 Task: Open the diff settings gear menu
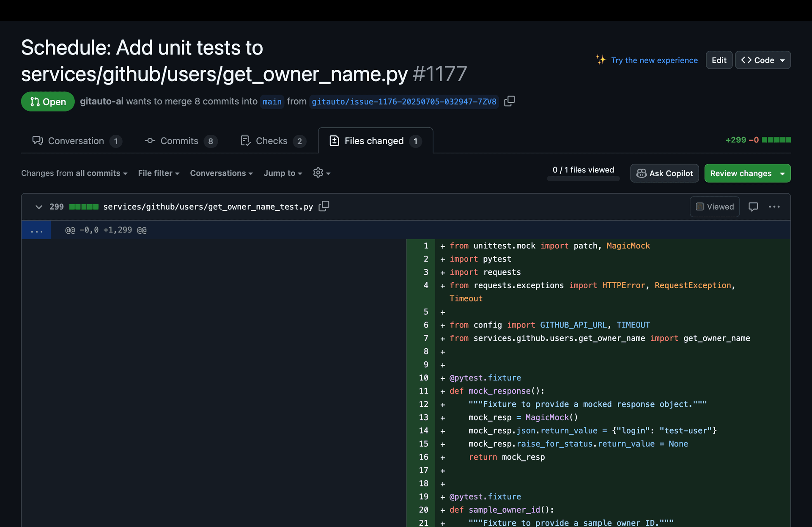point(321,173)
